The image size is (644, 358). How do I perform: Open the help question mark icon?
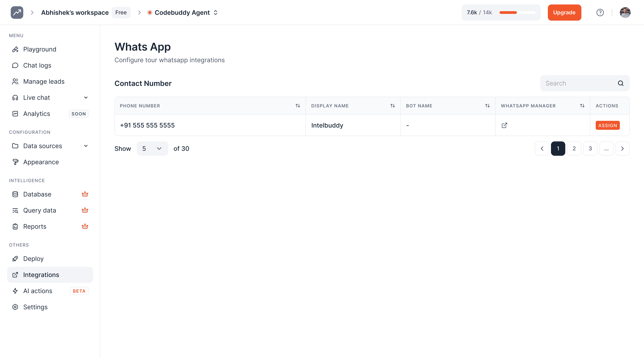[x=600, y=13]
